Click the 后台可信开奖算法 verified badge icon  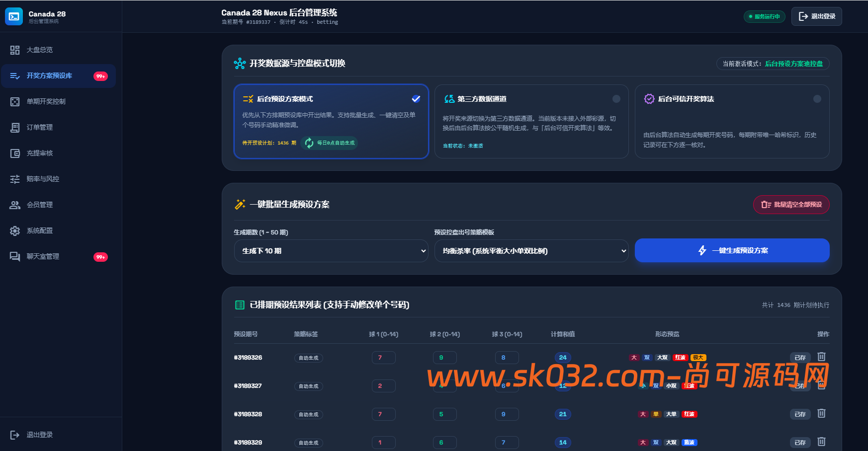coord(649,99)
